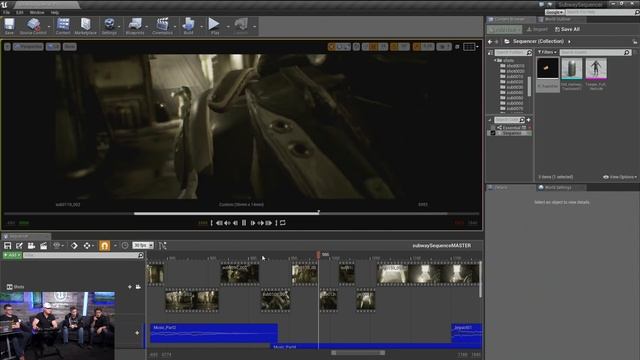
Task: Click the Save As icon in Sequencer
Action: coord(19,245)
